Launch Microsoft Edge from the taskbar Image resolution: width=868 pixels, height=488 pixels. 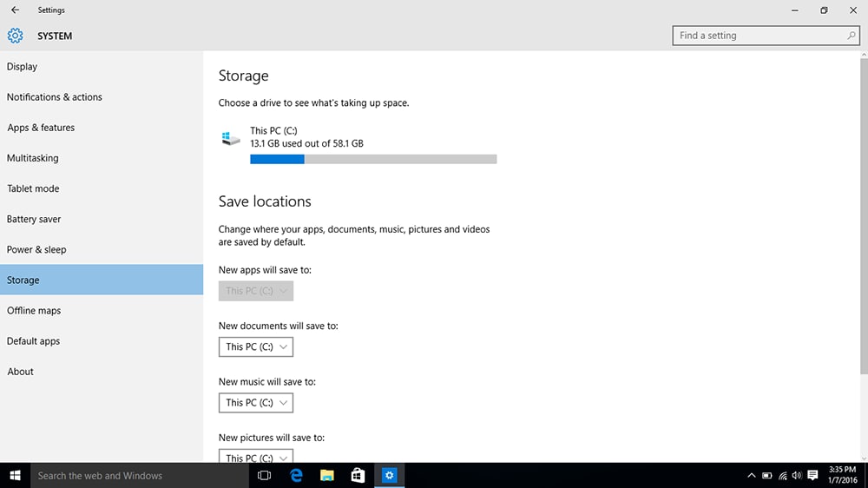point(296,475)
